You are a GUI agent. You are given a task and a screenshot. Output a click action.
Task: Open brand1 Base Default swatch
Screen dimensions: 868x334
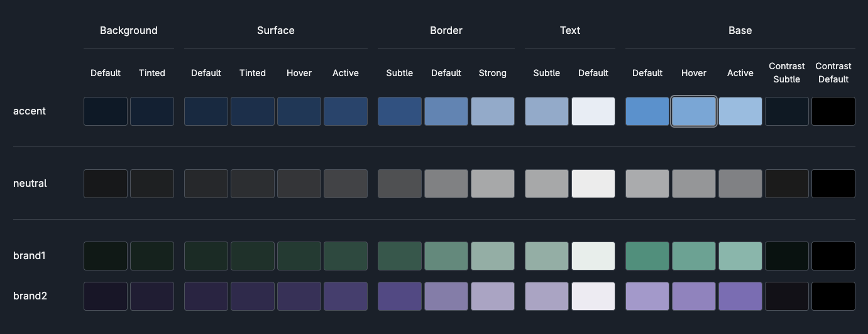point(647,256)
